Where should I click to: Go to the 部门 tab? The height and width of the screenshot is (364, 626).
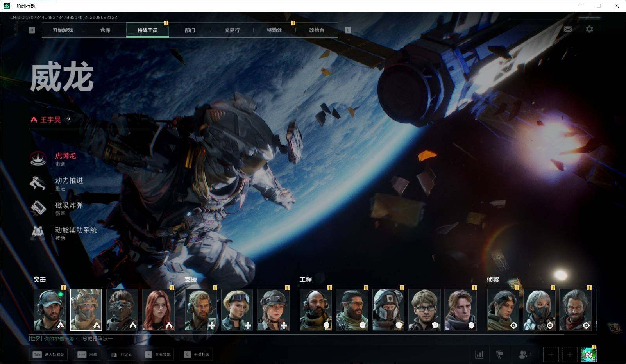tap(190, 30)
